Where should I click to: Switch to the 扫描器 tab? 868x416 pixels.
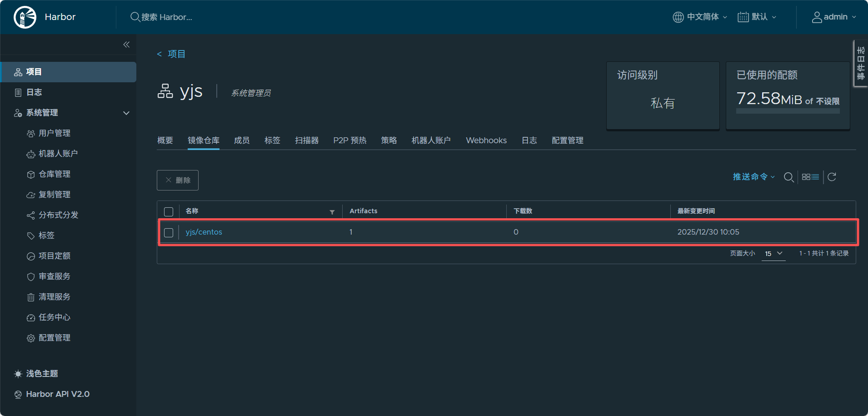(x=307, y=140)
